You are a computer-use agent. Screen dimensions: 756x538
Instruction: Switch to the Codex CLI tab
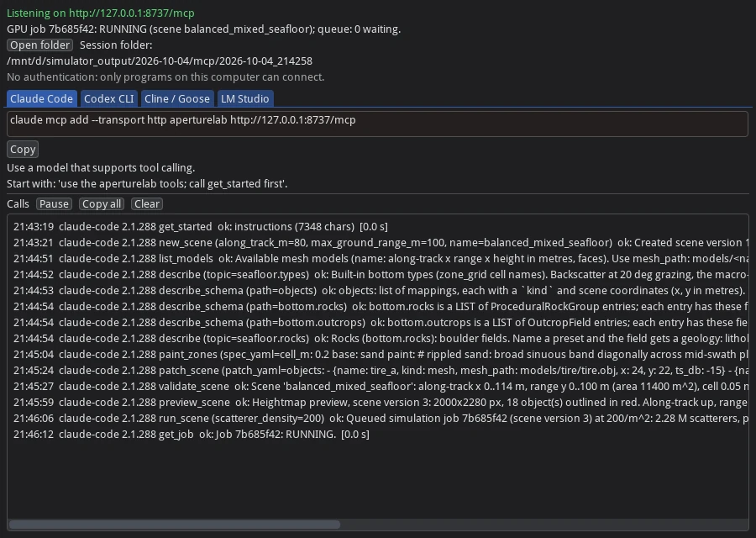click(x=109, y=98)
